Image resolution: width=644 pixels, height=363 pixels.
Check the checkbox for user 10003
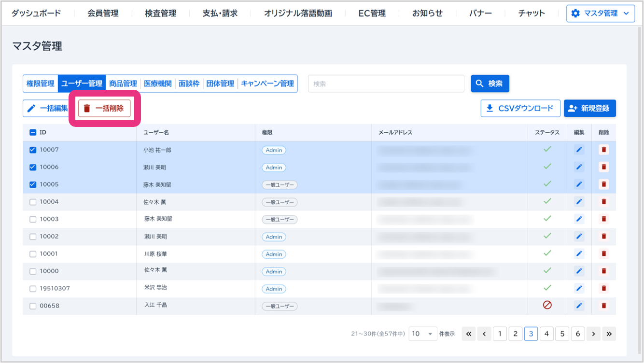pos(33,219)
